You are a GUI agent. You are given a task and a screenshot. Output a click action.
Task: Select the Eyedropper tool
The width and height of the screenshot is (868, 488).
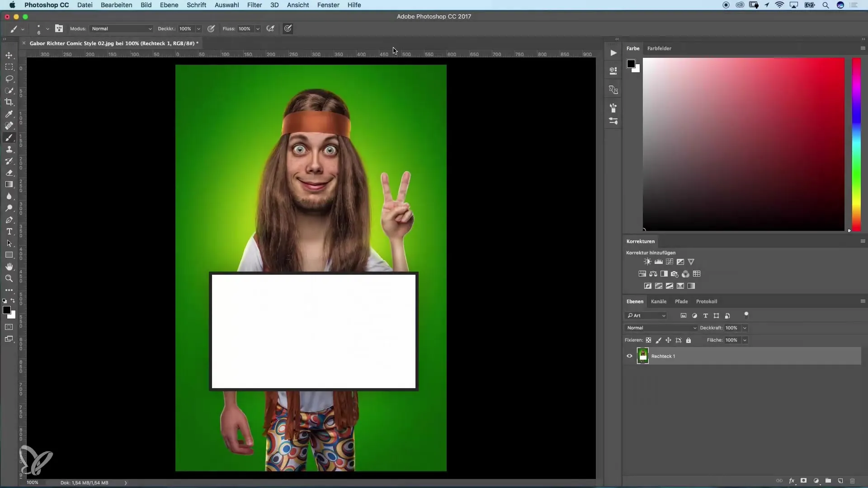9,114
